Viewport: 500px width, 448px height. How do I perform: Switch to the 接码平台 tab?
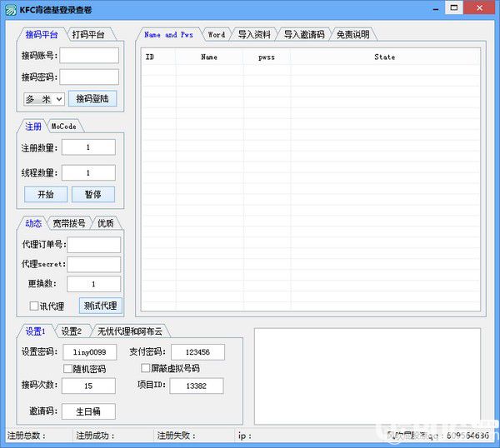click(x=42, y=34)
